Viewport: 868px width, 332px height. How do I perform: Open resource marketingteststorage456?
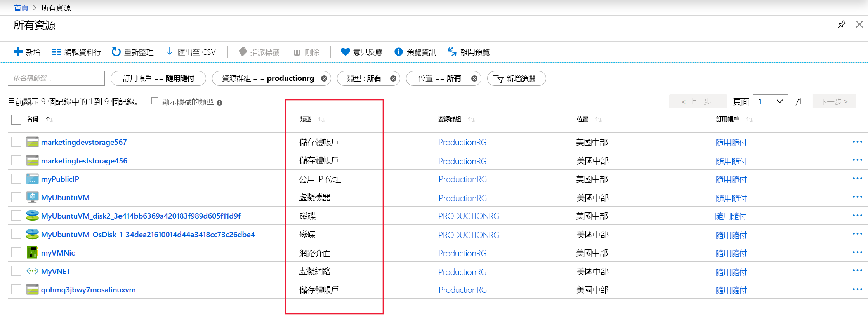84,161
